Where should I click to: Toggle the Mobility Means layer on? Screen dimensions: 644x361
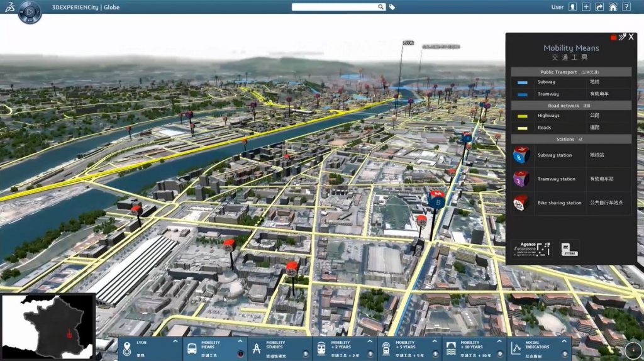[241, 354]
